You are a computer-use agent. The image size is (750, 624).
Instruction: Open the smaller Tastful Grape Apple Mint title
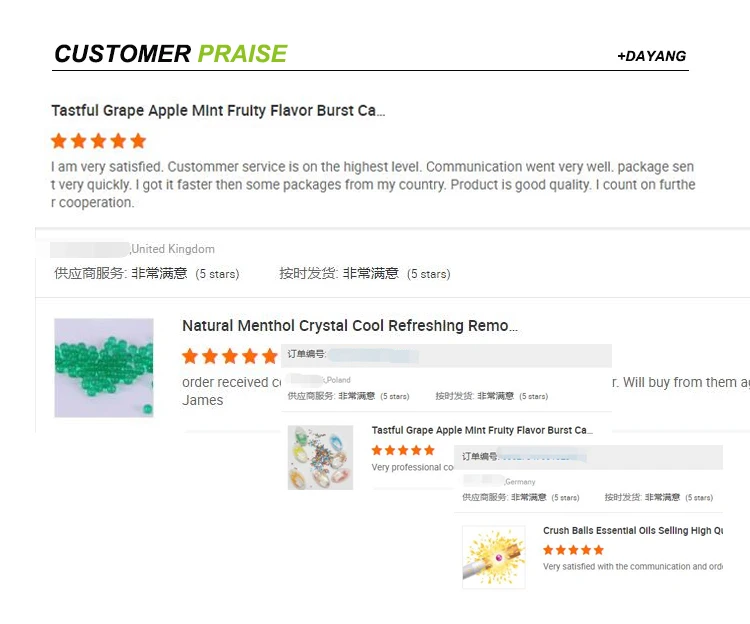click(482, 430)
